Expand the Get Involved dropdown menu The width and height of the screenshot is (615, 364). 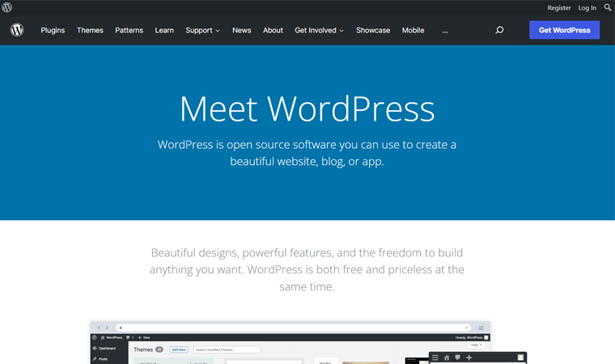pyautogui.click(x=320, y=30)
